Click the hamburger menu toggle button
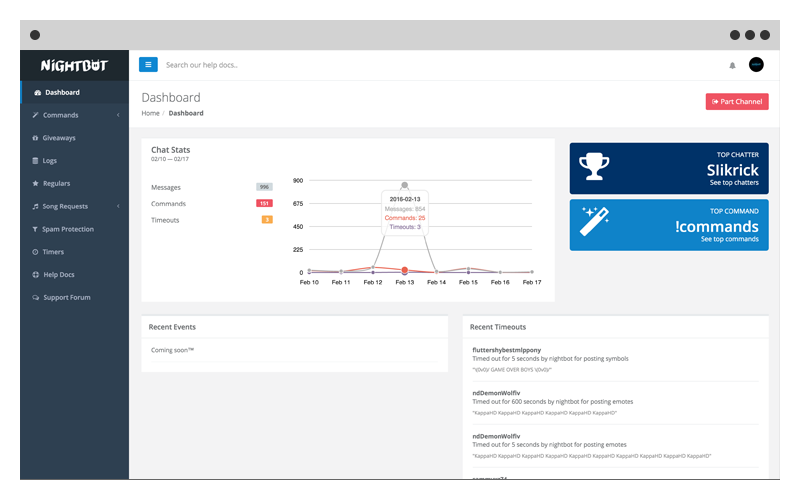 [x=148, y=65]
